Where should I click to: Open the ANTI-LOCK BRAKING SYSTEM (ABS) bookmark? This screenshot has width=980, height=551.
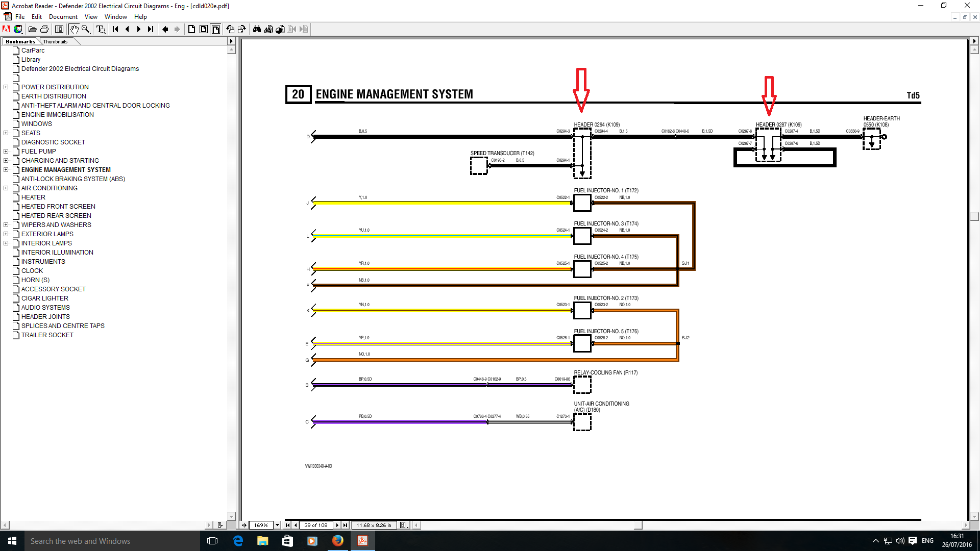73,179
